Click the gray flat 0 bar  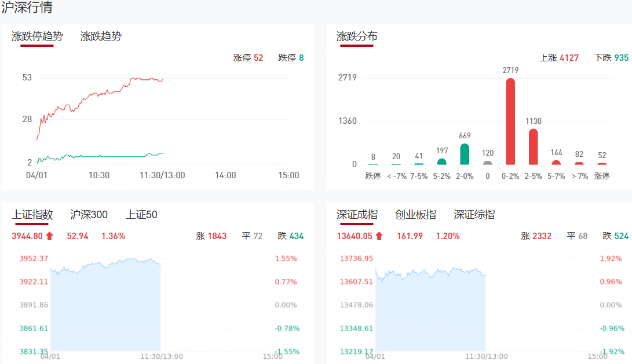tap(488, 163)
